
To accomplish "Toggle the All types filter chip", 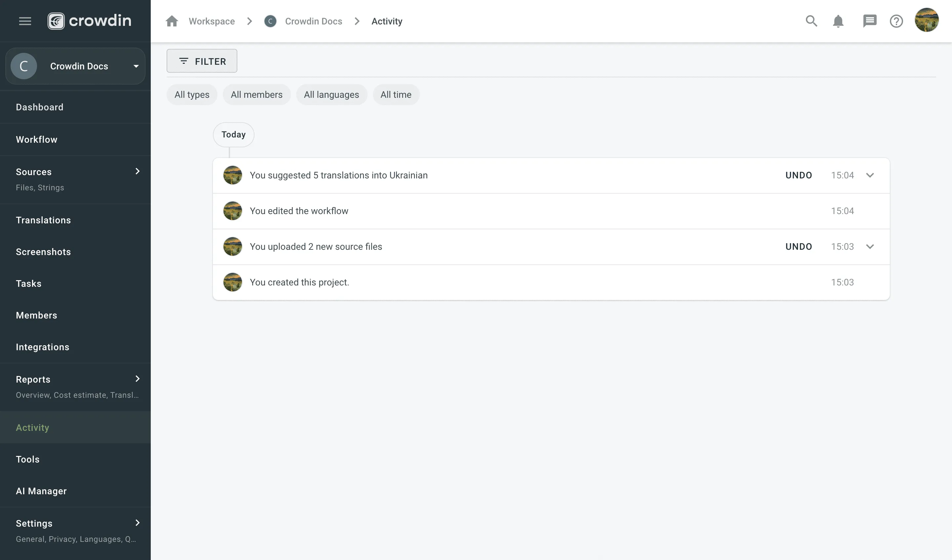I will point(191,94).
